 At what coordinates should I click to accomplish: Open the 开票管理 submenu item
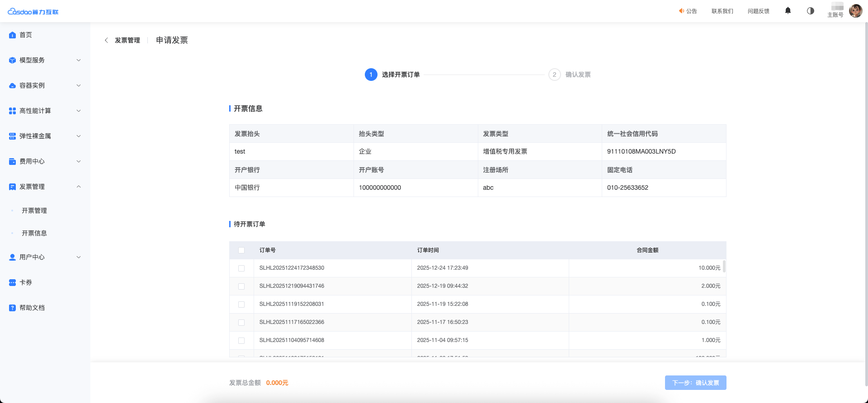[34, 211]
